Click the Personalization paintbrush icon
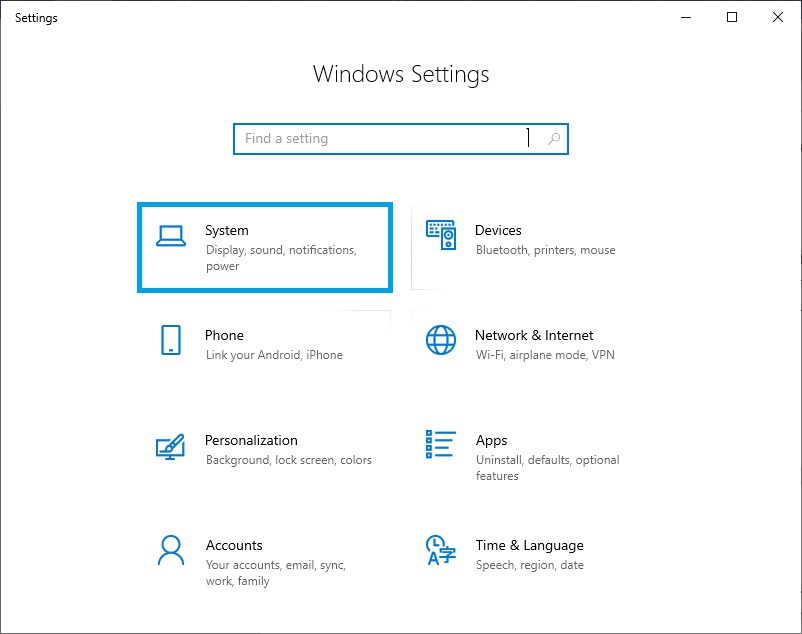Image resolution: width=802 pixels, height=634 pixels. (x=170, y=446)
